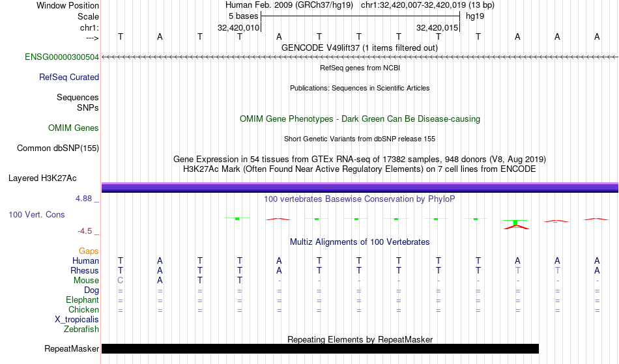Click the Zebrafish alignment row label
The height and width of the screenshot is (364, 619).
[81, 329]
